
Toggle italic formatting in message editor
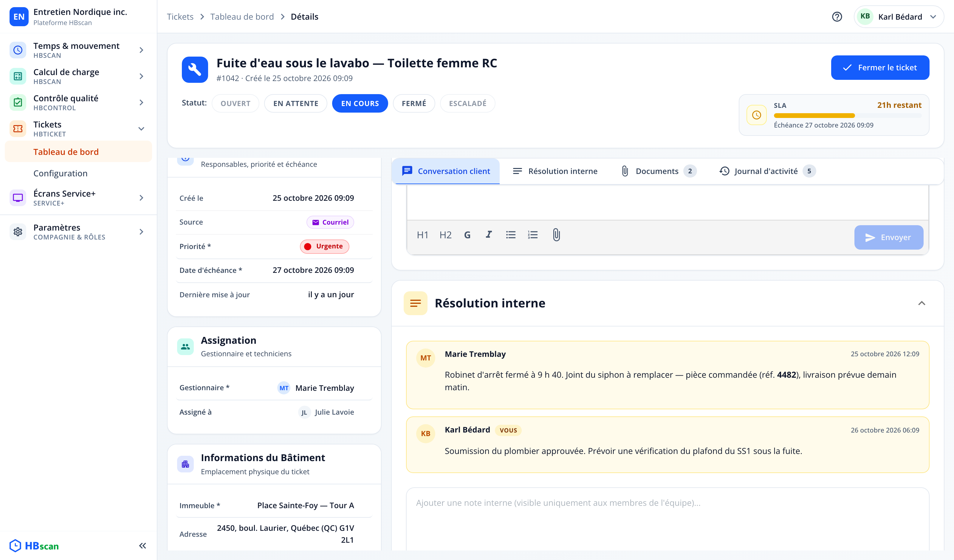coord(489,235)
